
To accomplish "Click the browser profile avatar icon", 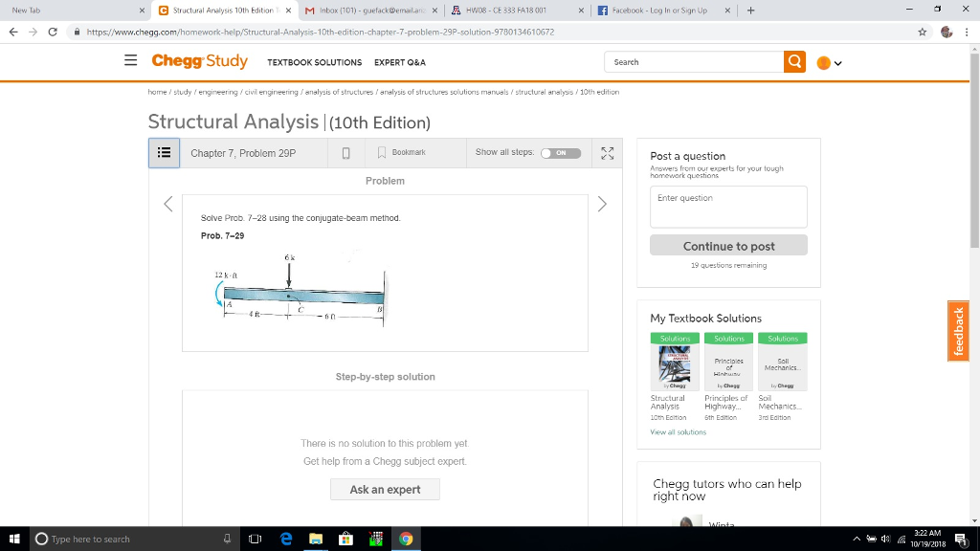I will click(x=947, y=31).
